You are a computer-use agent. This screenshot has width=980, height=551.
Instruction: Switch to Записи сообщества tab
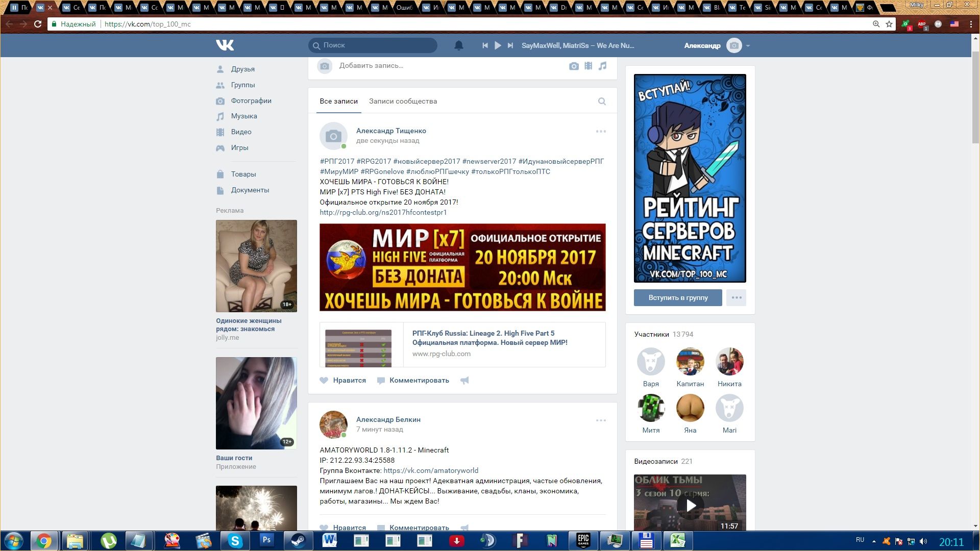click(403, 102)
